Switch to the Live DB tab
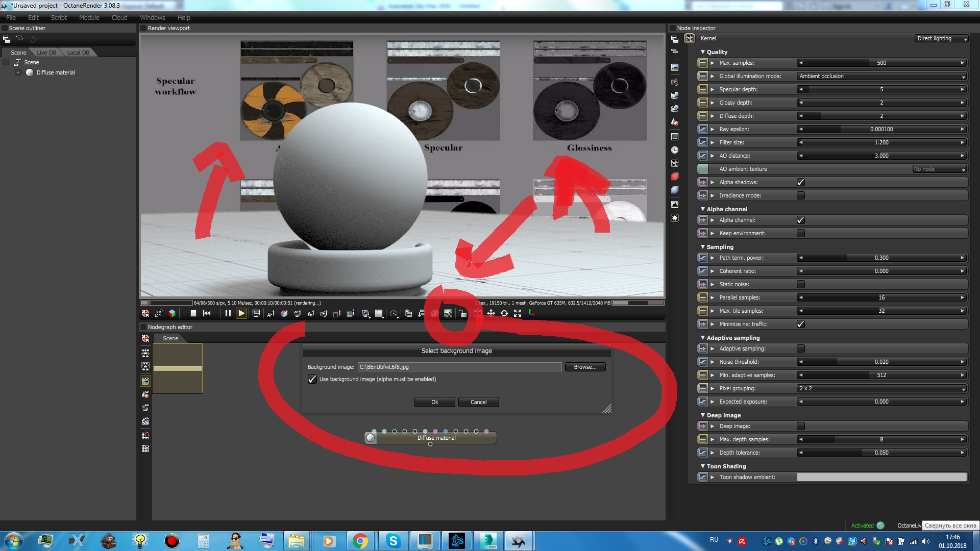 [x=46, y=53]
